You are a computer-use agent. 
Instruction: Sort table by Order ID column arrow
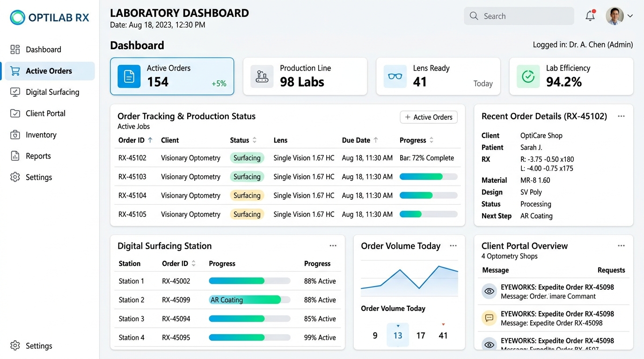[150, 140]
